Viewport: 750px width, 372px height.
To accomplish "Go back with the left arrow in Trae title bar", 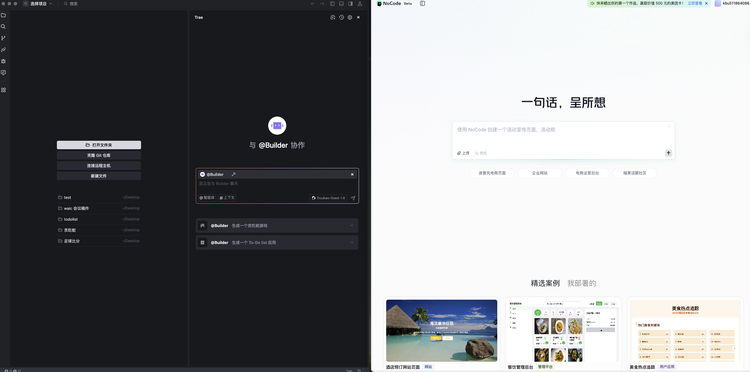I will [313, 3].
